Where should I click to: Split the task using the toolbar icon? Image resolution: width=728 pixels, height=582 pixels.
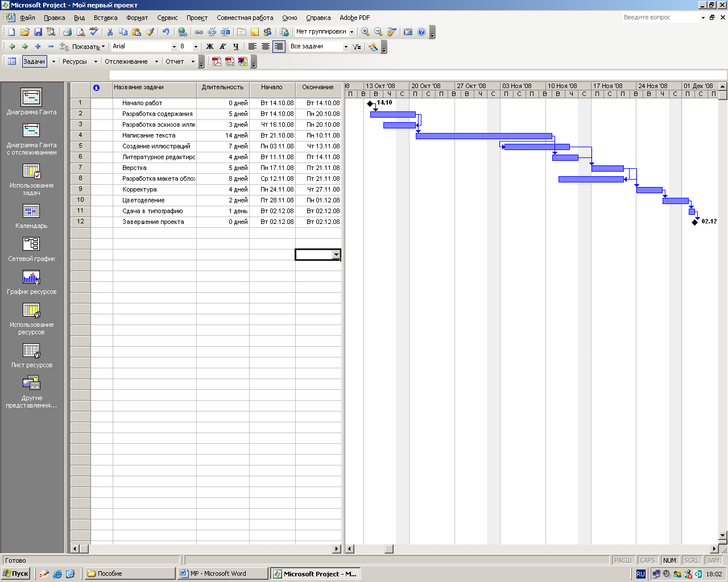225,32
